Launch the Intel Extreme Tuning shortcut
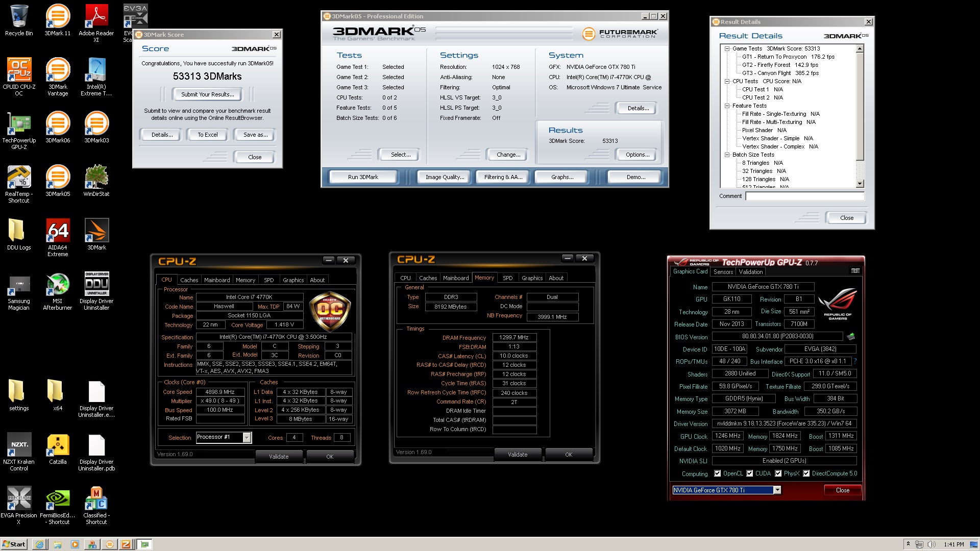The image size is (980, 551). pyautogui.click(x=96, y=77)
